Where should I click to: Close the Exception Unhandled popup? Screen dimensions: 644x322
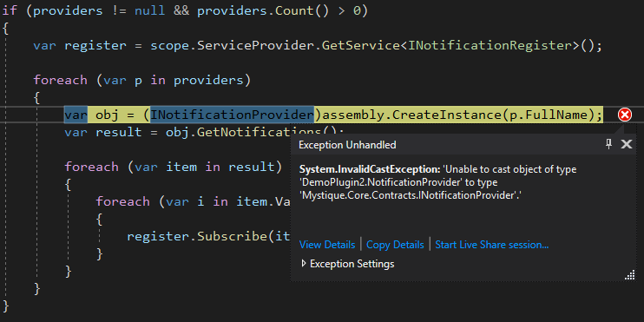pyautogui.click(x=627, y=144)
